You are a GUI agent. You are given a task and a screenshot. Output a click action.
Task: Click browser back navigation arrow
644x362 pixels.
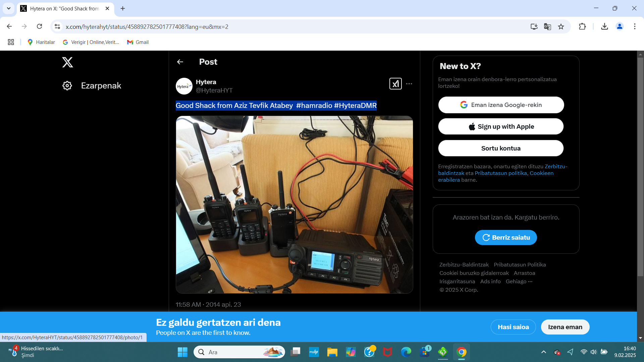[x=9, y=26]
